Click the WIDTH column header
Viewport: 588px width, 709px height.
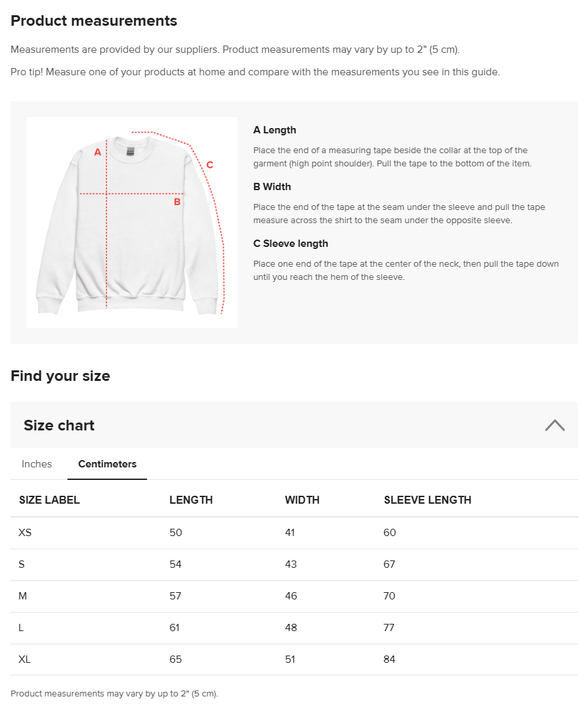point(302,500)
